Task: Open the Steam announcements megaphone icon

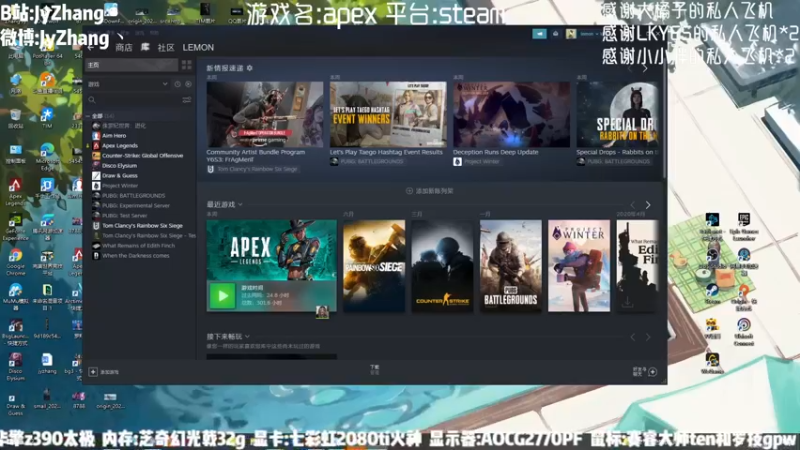Action: pos(539,34)
